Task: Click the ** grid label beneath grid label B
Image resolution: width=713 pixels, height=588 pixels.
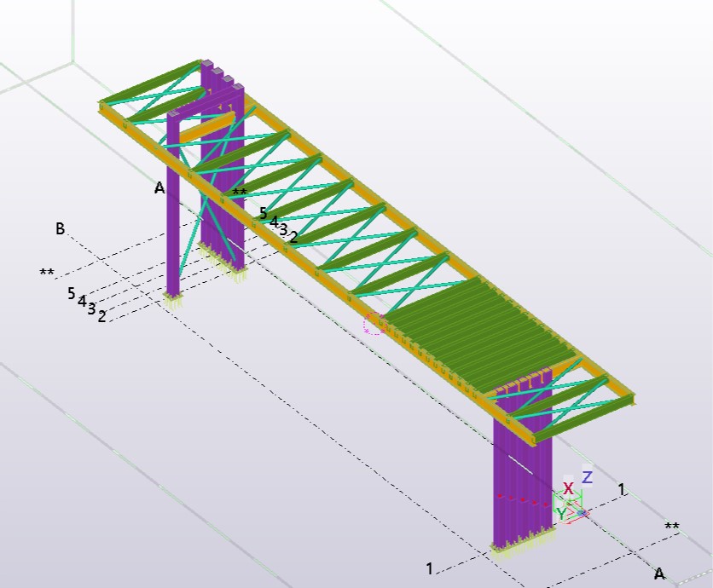Action: pyautogui.click(x=47, y=274)
